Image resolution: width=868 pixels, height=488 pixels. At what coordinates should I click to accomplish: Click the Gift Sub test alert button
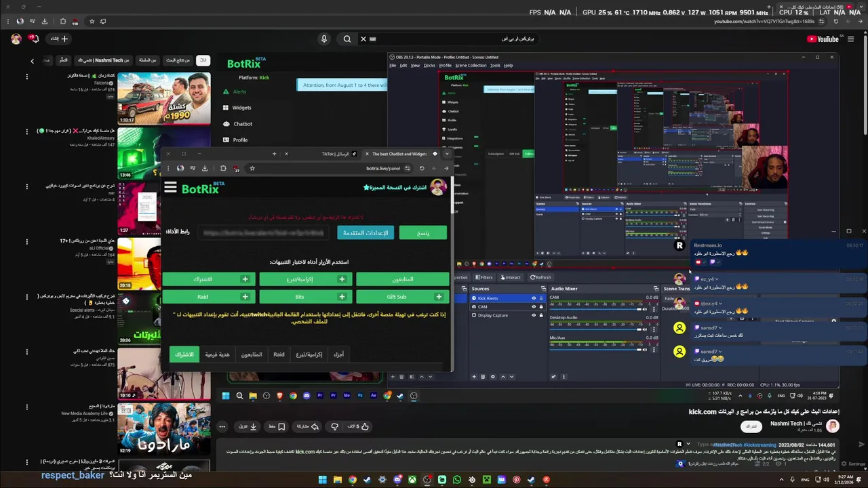[403, 297]
